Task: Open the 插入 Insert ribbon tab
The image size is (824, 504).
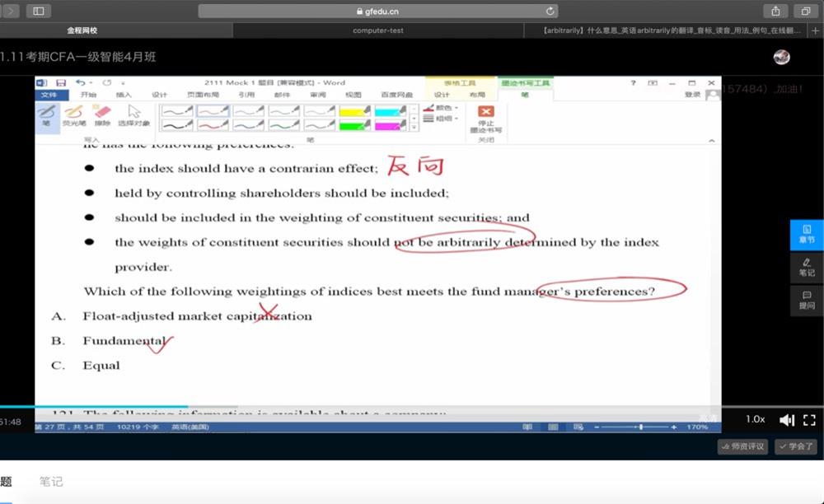Action: tap(124, 95)
